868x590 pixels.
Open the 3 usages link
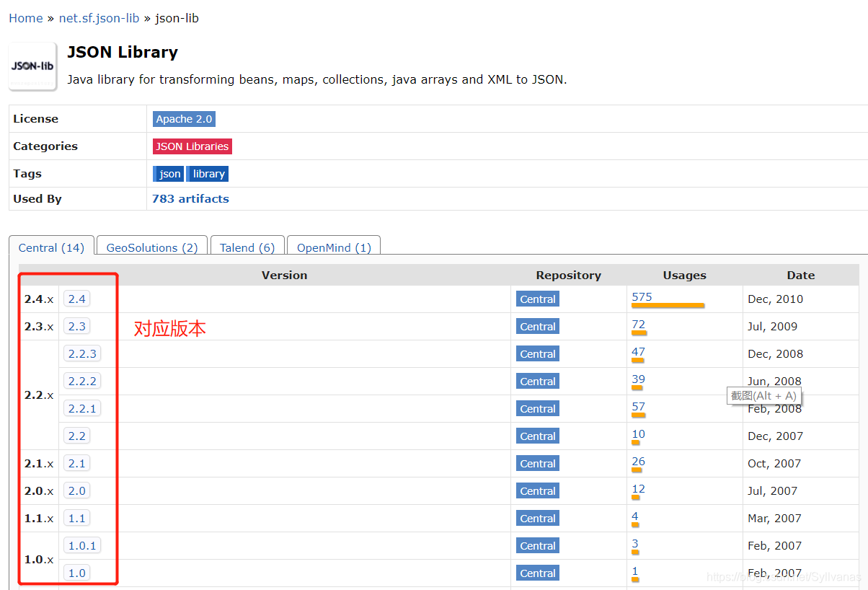635,543
